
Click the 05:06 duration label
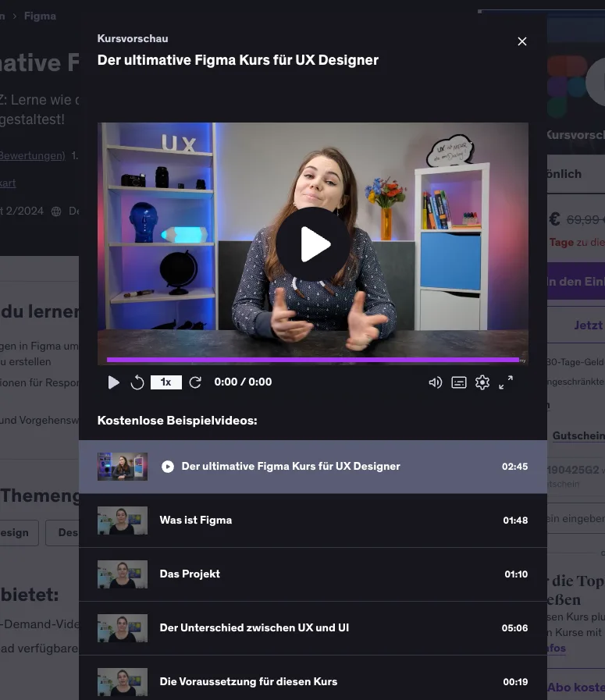coord(514,628)
